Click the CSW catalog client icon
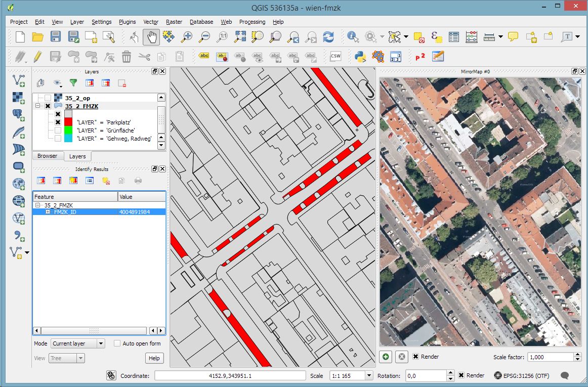Image resolution: width=588 pixels, height=387 pixels. pos(335,56)
